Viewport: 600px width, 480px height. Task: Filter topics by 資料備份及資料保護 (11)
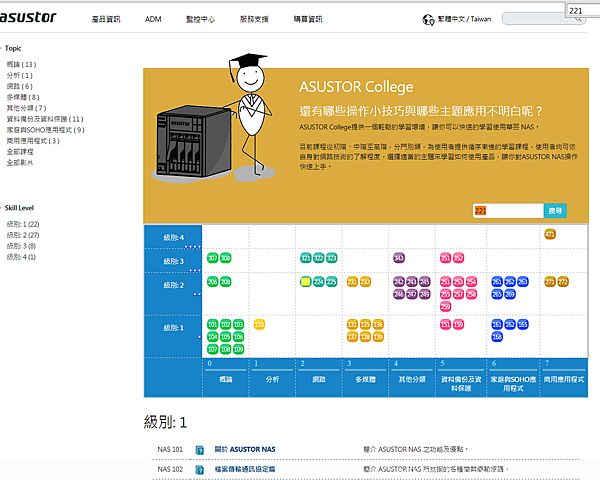(x=45, y=119)
